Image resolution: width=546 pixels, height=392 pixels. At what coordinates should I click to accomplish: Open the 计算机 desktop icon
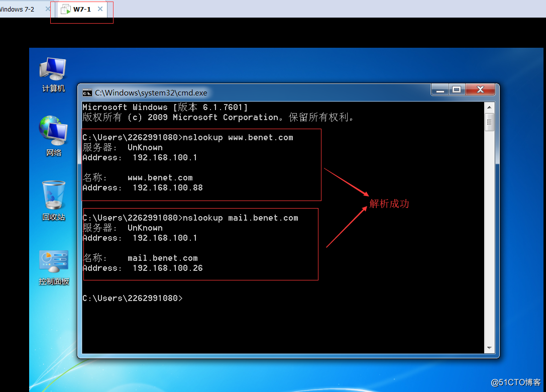pyautogui.click(x=53, y=74)
